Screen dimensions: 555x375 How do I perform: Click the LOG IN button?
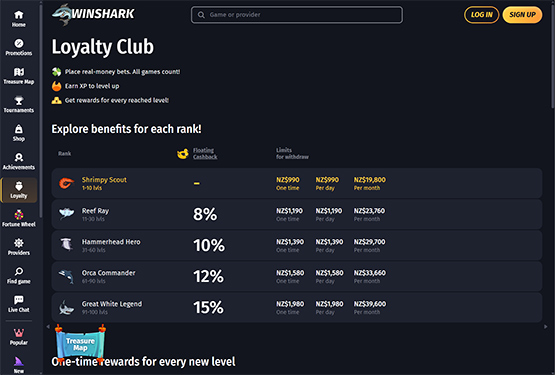[481, 15]
